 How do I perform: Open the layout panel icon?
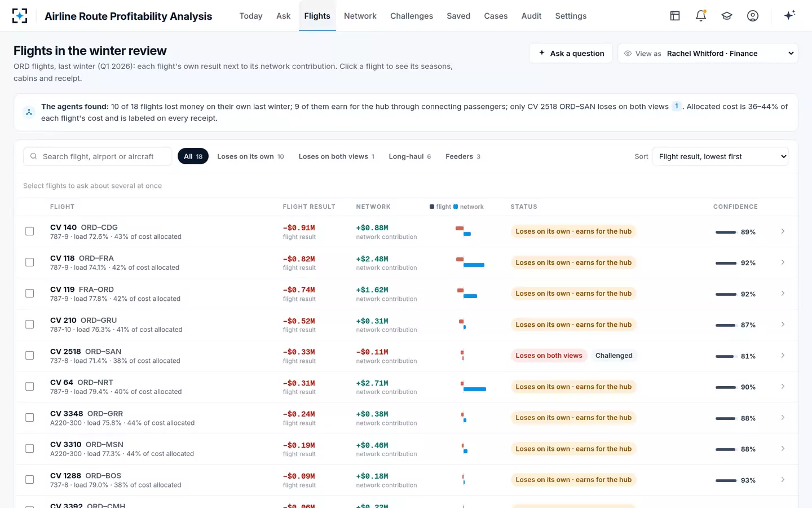(675, 16)
